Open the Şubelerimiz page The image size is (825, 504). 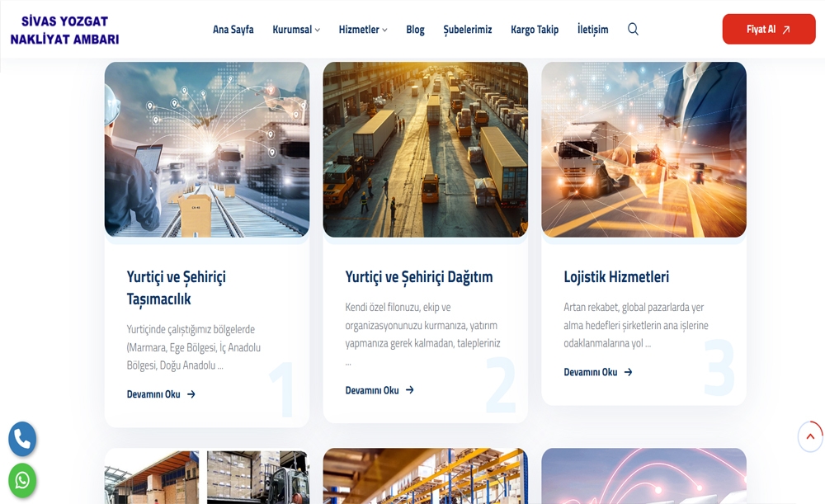click(x=467, y=30)
